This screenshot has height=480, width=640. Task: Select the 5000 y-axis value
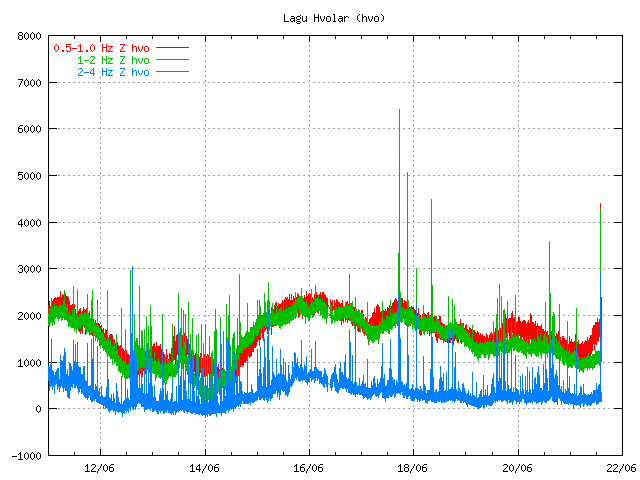pos(29,176)
